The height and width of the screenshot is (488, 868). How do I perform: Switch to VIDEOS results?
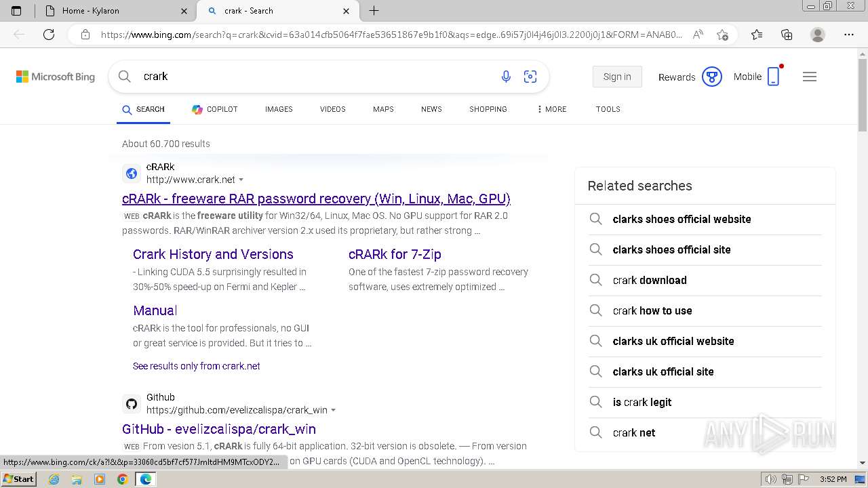(333, 109)
